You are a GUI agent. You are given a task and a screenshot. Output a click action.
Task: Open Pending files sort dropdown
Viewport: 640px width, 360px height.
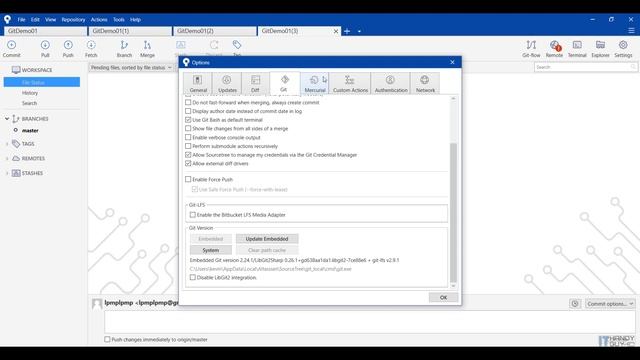point(131,67)
